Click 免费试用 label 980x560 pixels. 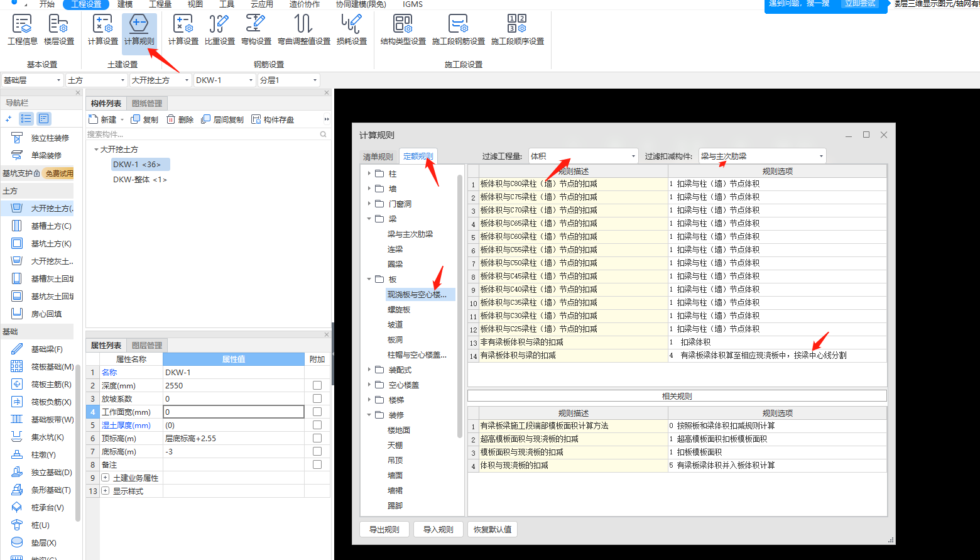tap(58, 173)
